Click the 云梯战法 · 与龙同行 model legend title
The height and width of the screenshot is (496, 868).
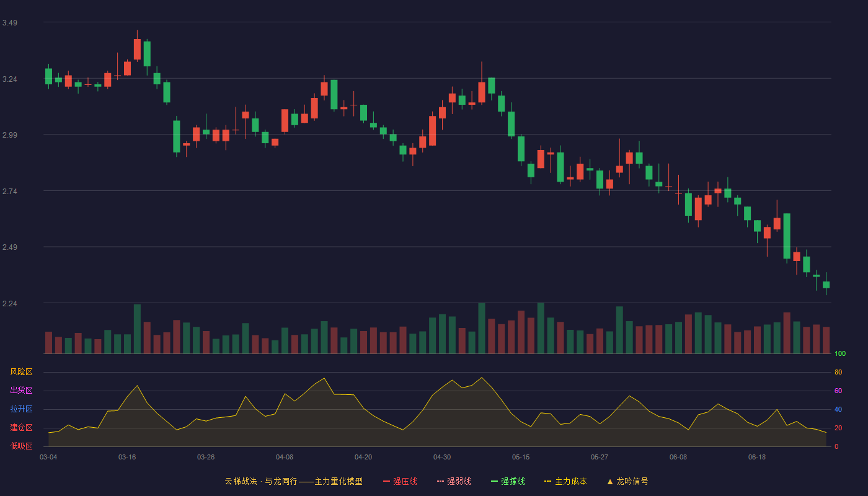click(x=293, y=481)
